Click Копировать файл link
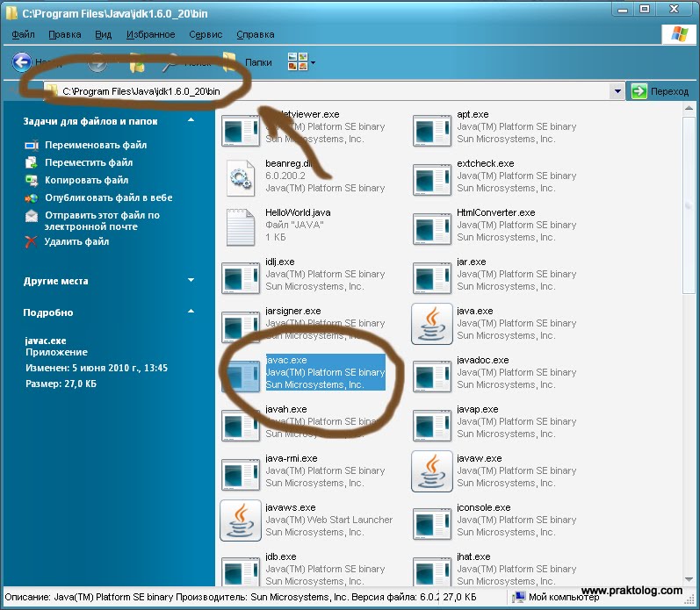This screenshot has width=700, height=610. pyautogui.click(x=87, y=180)
